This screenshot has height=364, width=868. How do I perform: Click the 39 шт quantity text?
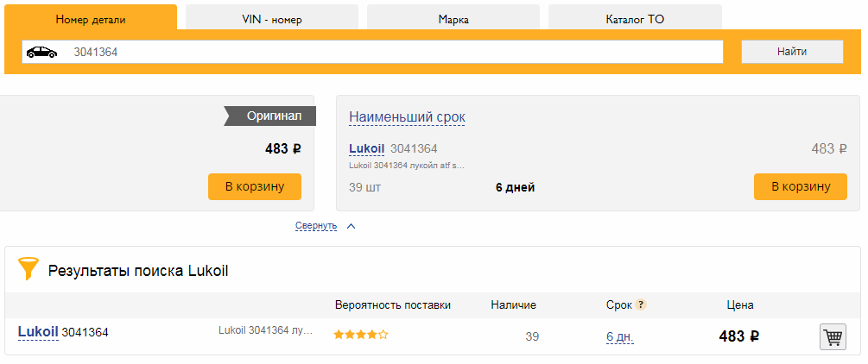point(364,187)
